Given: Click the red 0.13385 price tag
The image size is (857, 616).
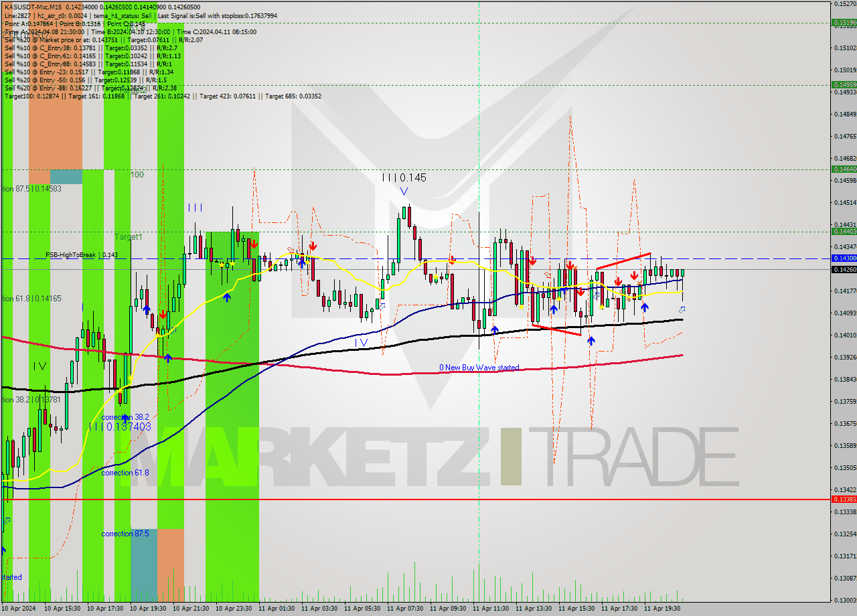Looking at the screenshot, I should tap(844, 499).
